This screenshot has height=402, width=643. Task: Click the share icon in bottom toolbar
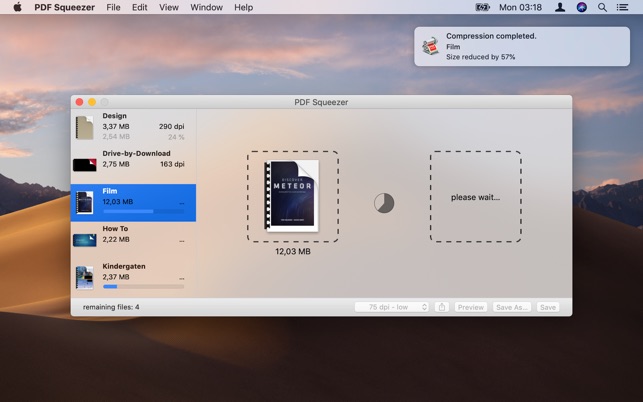441,307
